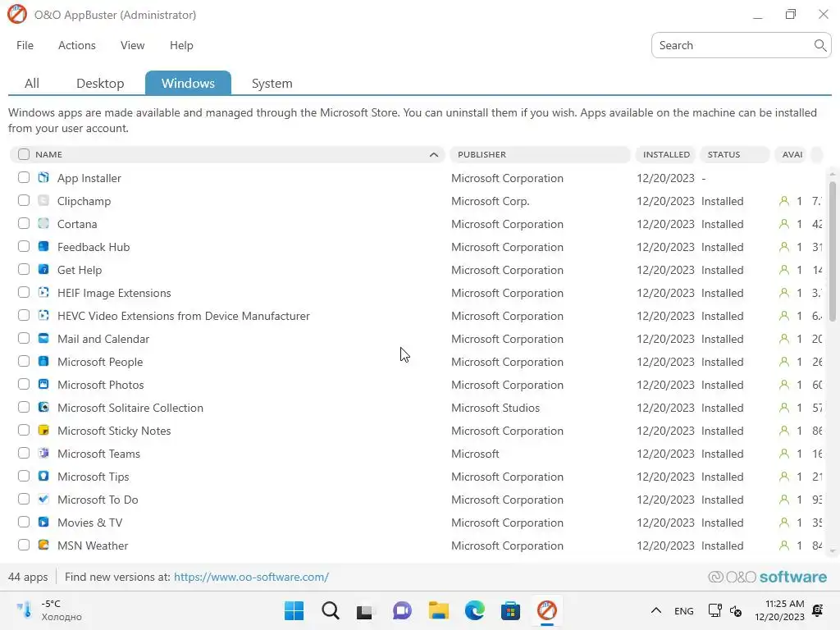Open the Help menu
This screenshot has height=630, width=840.
(181, 46)
